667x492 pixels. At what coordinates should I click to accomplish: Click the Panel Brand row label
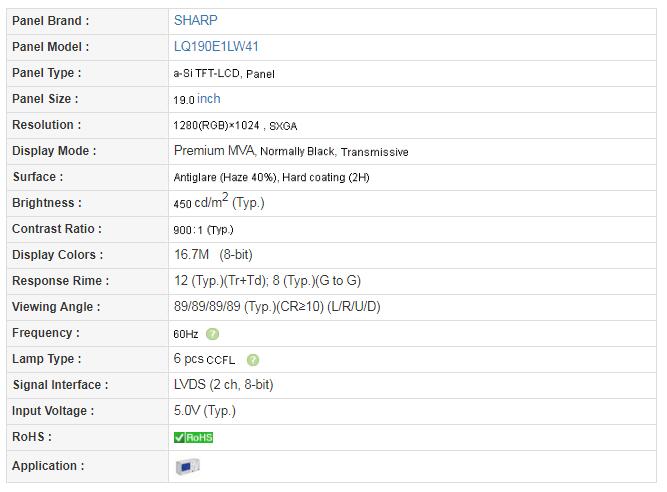pyautogui.click(x=51, y=21)
